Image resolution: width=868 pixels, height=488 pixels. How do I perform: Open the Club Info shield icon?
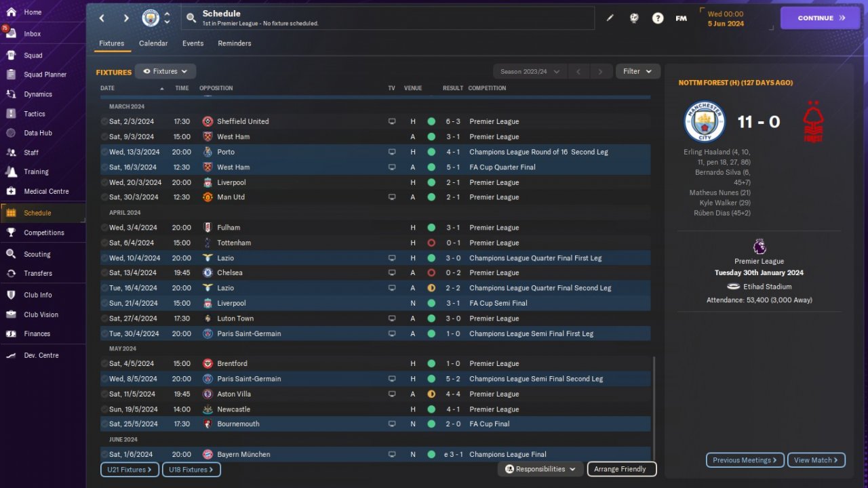11,295
